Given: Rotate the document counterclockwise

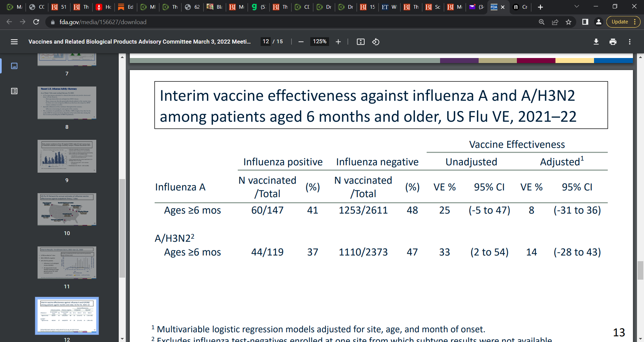Looking at the screenshot, I should (376, 42).
